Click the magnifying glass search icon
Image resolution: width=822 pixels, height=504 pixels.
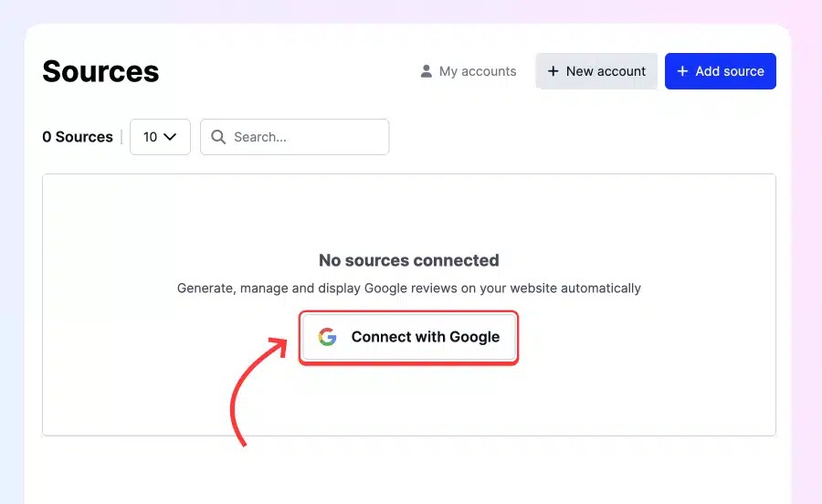click(x=218, y=137)
